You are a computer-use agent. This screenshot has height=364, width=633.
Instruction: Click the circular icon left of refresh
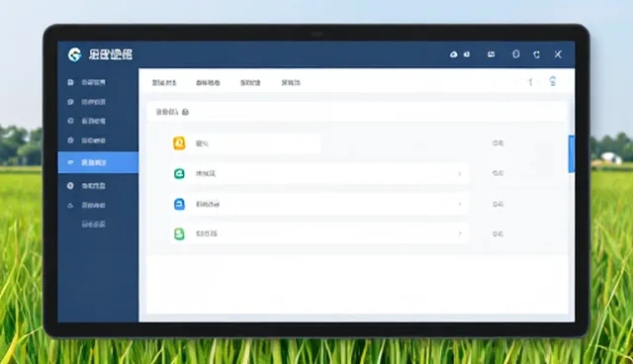click(x=516, y=54)
